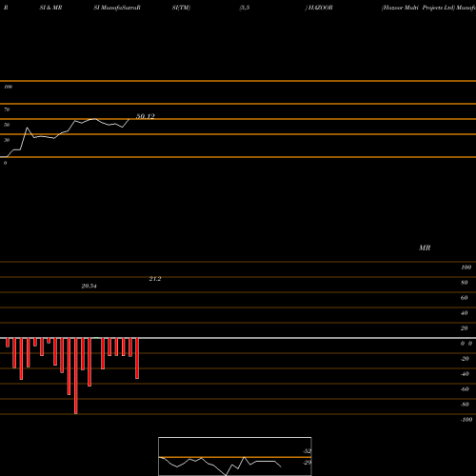
Task: Click the 30 level on the RSI axis
Action: (7, 140)
